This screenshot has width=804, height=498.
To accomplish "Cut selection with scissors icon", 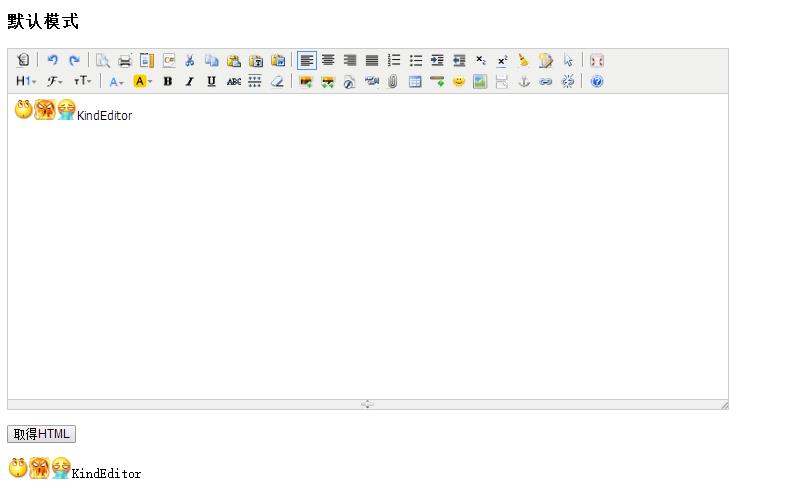I will coord(190,60).
